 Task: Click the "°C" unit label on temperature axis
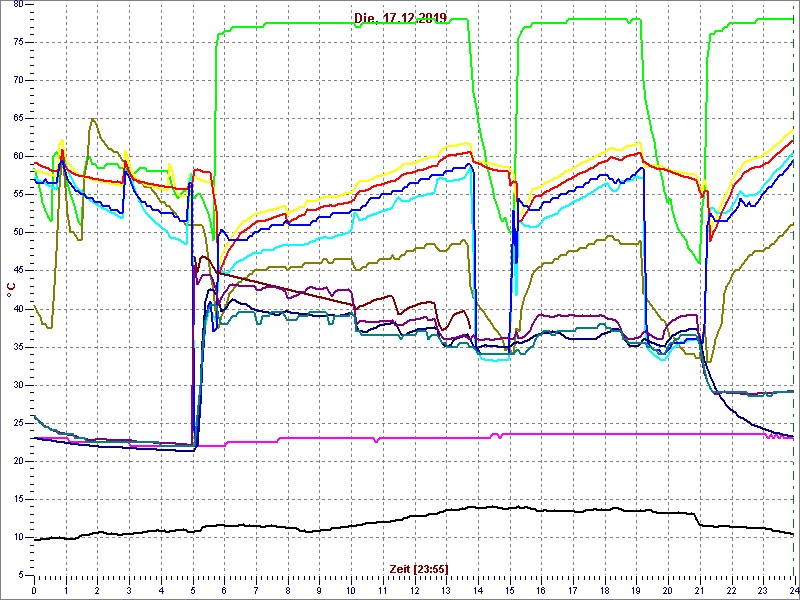pyautogui.click(x=11, y=290)
